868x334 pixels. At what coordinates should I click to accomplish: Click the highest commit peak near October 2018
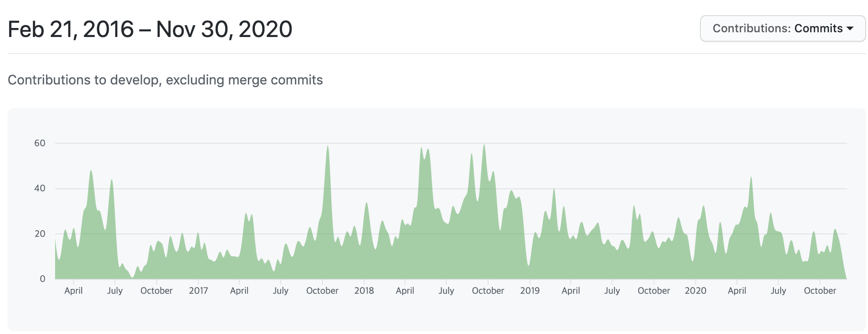[x=484, y=146]
